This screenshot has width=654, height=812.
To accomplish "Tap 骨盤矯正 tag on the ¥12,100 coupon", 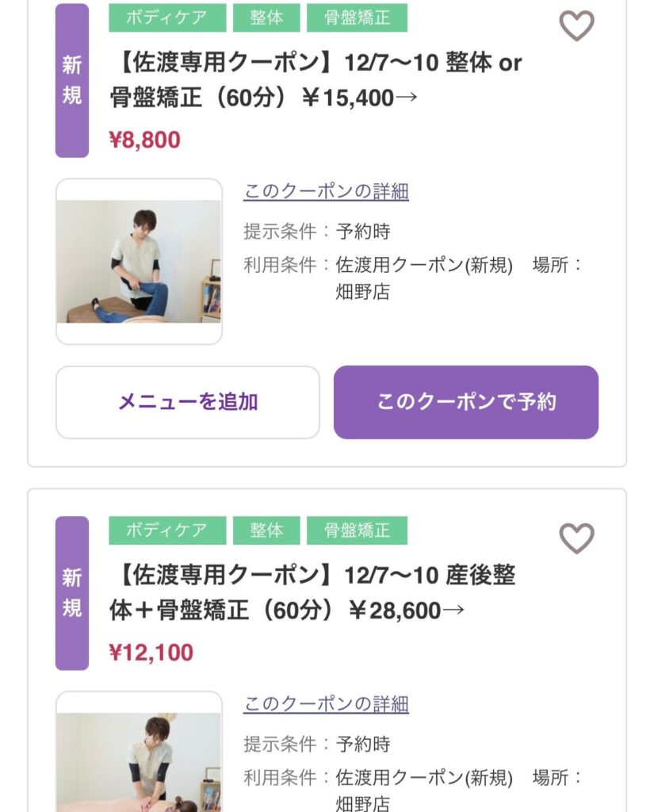I will 357,530.
